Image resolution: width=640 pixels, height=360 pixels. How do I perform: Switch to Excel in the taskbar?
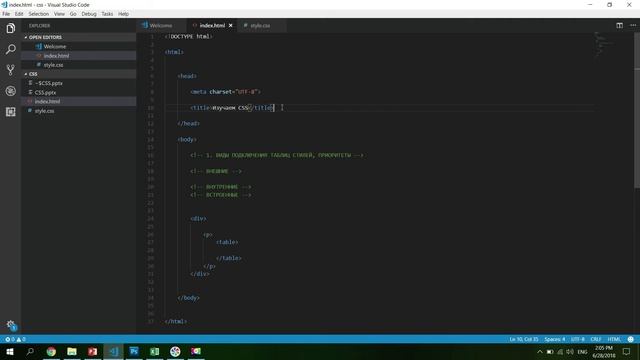[x=155, y=351]
